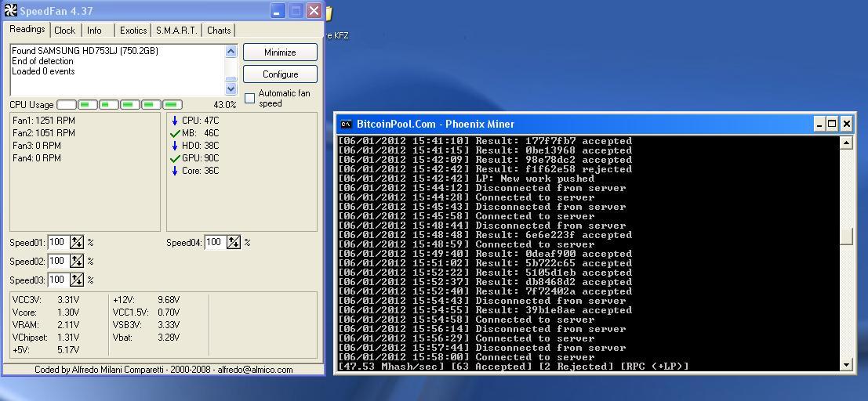Screen dimensions: 868x401
Task: Click the Phoenix Miner console window icon
Action: pyautogui.click(x=346, y=124)
